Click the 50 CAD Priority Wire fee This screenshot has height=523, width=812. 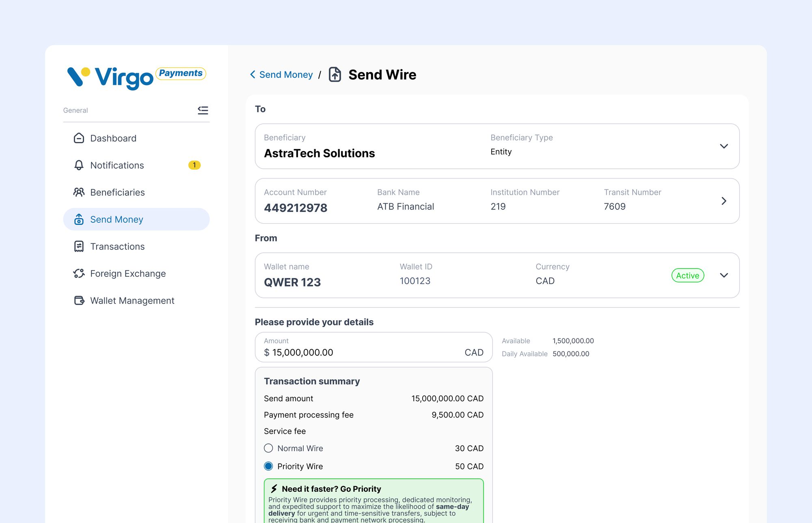coord(469,466)
